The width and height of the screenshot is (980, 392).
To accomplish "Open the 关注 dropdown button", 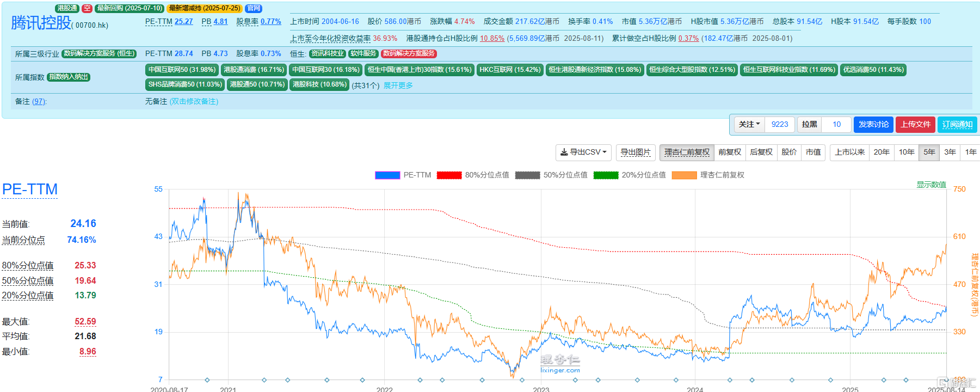I will click(749, 124).
